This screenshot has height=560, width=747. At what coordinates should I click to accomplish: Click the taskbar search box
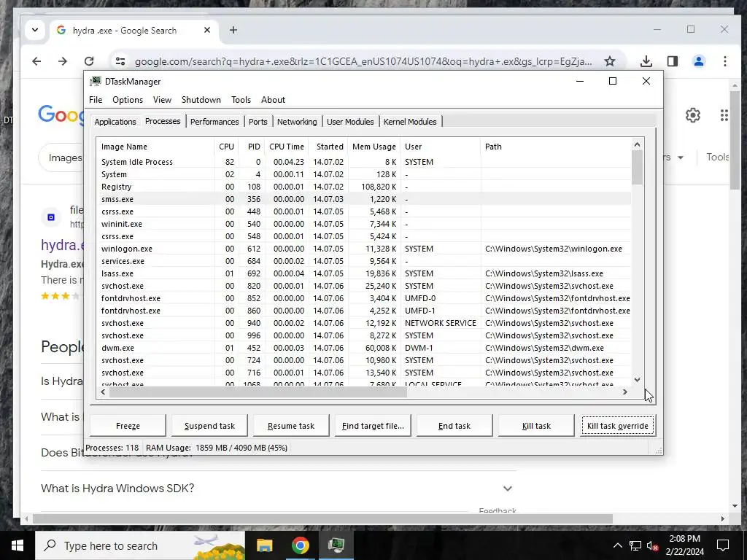click(140, 545)
